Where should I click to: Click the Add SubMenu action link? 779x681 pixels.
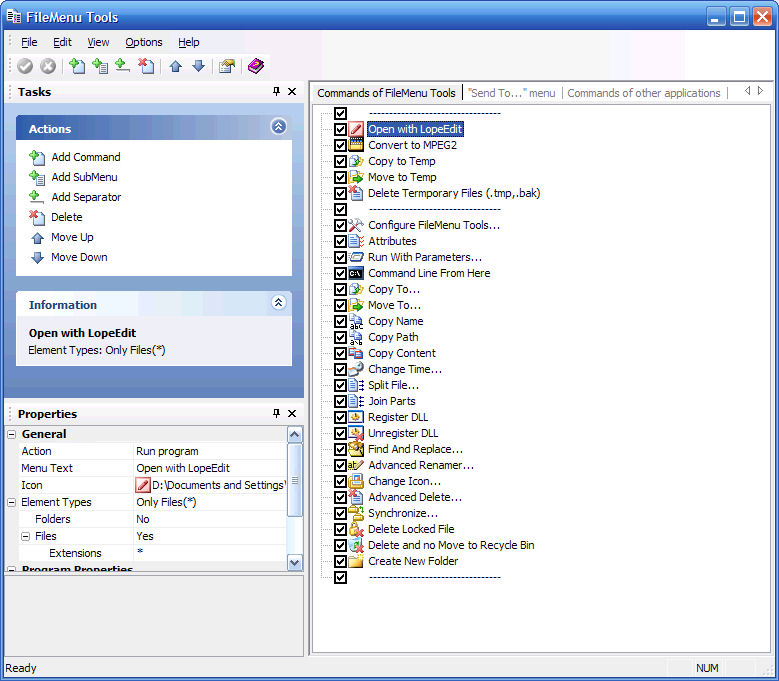(84, 177)
